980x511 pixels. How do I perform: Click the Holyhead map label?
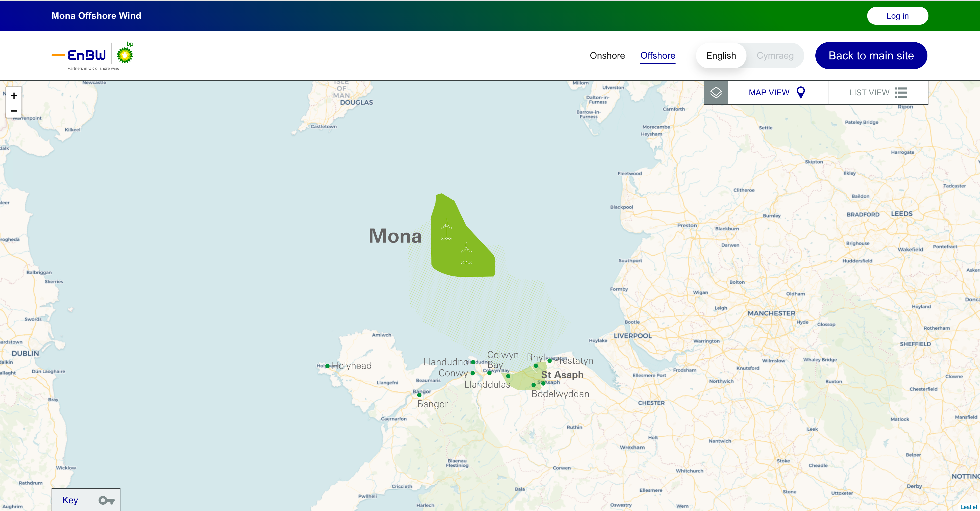(352, 366)
